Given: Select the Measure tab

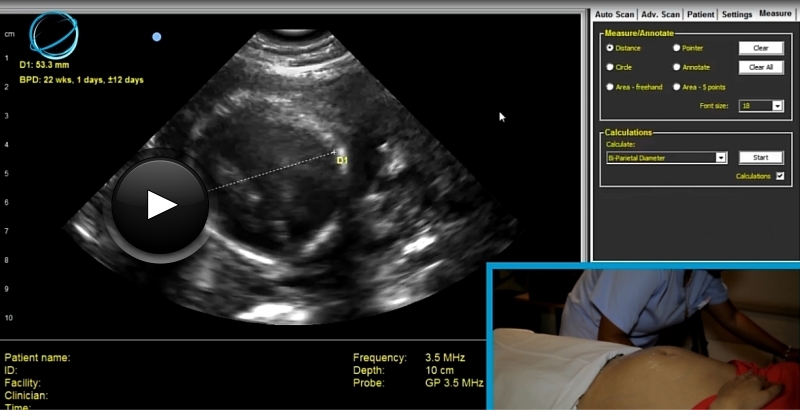Looking at the screenshot, I should click(x=775, y=14).
